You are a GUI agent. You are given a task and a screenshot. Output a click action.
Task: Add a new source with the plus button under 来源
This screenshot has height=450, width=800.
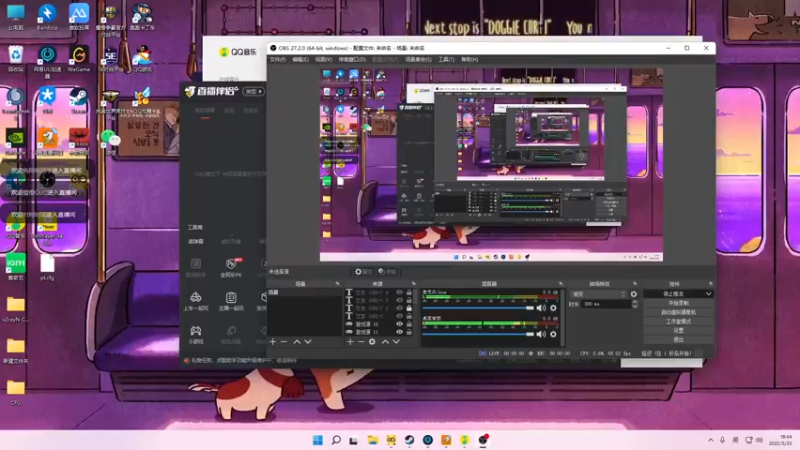[x=350, y=341]
